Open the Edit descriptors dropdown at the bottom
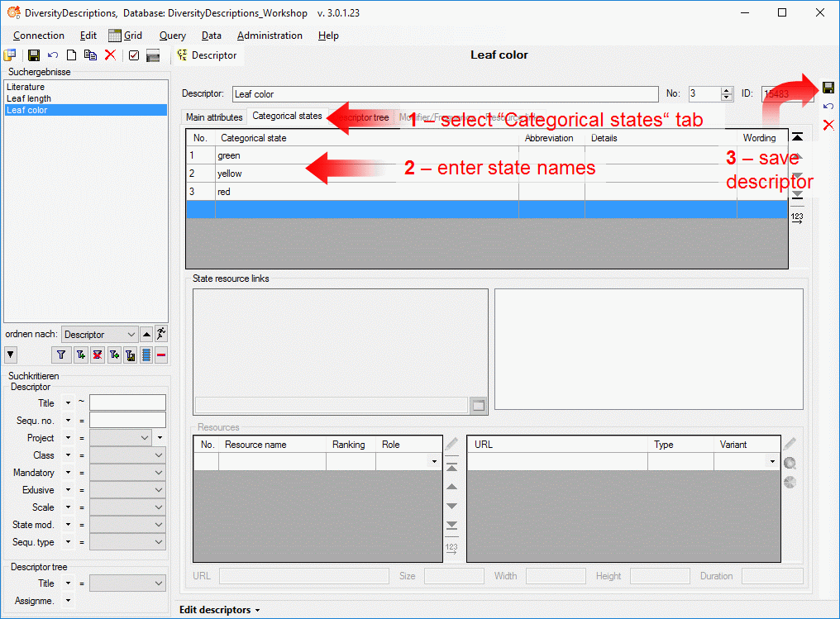 point(220,610)
